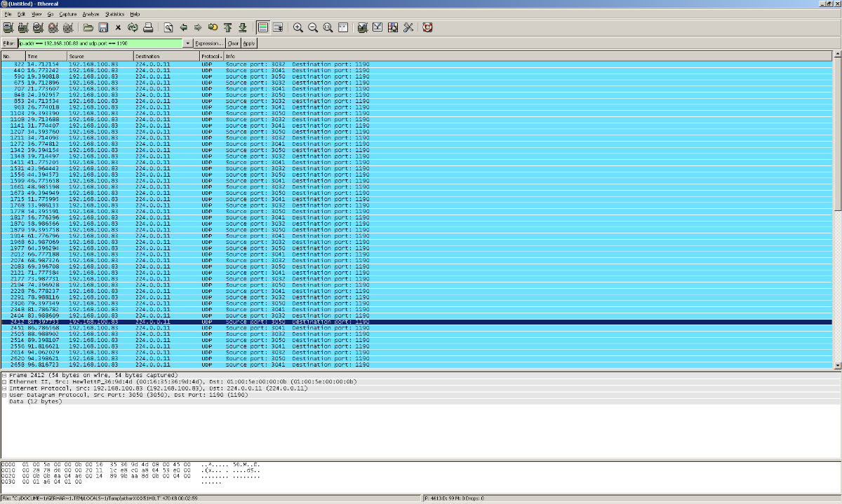842x504 pixels.
Task: Click the Save capture floppy disk icon
Action: (103, 28)
